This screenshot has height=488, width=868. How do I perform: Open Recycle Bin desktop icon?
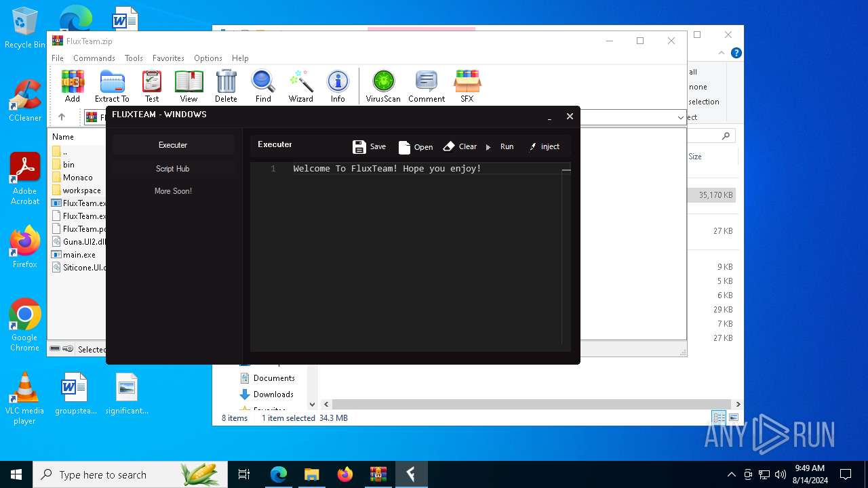coord(24,28)
